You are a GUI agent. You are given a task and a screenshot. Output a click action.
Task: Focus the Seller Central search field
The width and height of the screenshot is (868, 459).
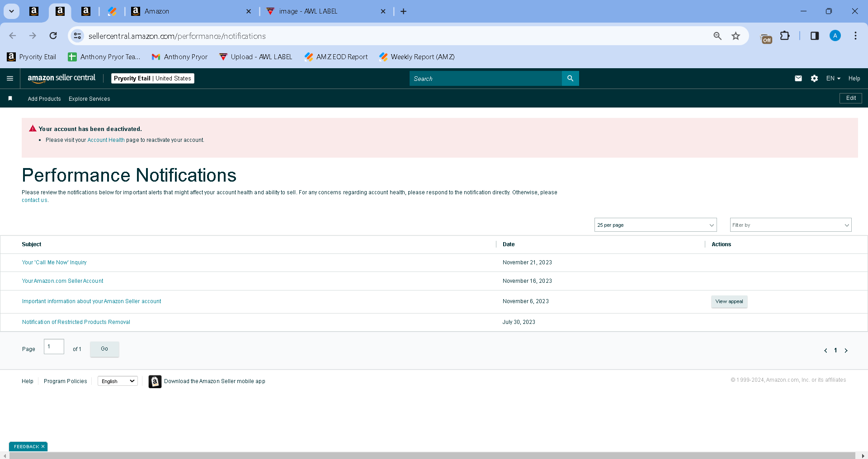(486, 79)
